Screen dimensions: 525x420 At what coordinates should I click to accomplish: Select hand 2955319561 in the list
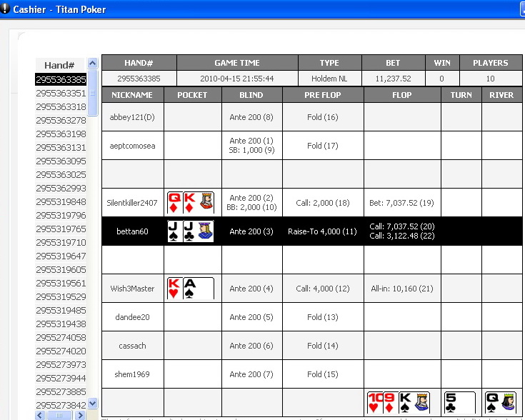[x=61, y=283]
